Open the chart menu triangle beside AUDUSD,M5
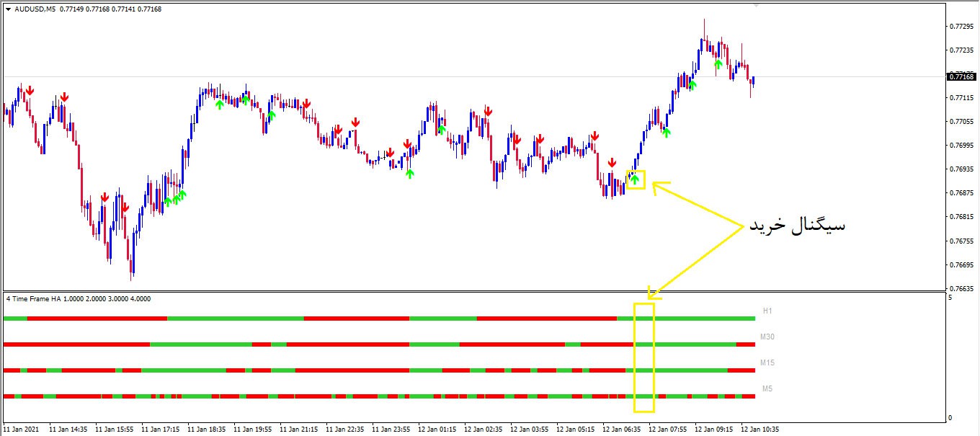 9,9
